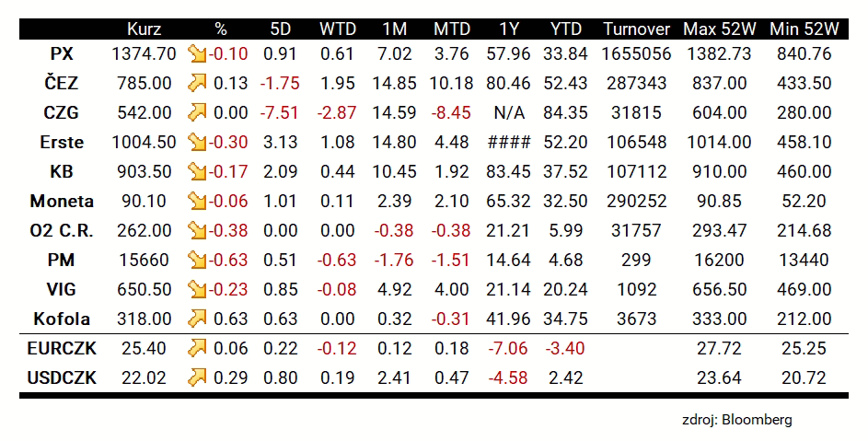Click PM turnover value 299
Screen dimensions: 868x441
point(637,260)
